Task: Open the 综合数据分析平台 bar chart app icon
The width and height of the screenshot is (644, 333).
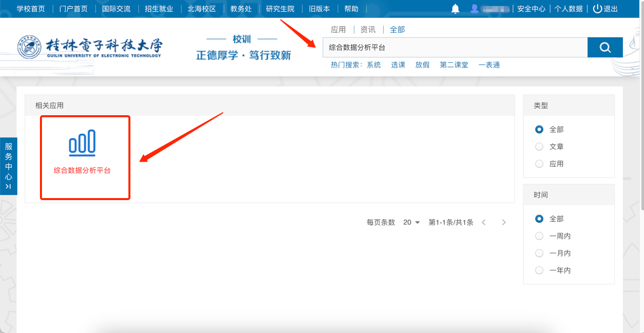Action: pyautogui.click(x=82, y=142)
